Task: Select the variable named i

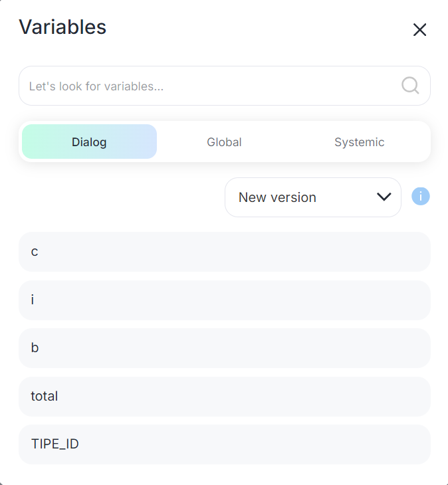Action: 224,300
